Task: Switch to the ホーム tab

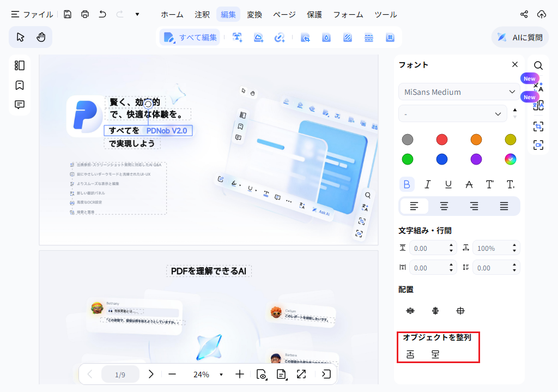Action: (x=172, y=15)
